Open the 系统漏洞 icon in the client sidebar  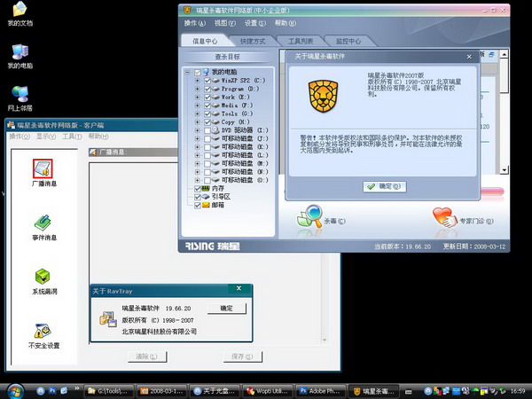(43, 277)
